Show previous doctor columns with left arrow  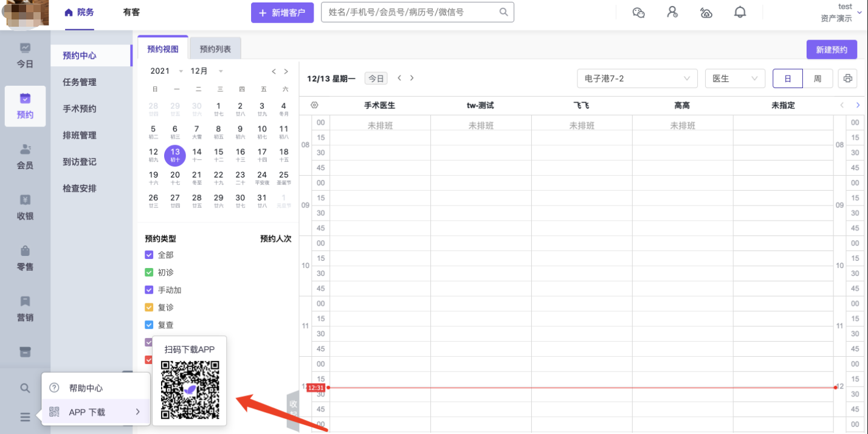842,105
